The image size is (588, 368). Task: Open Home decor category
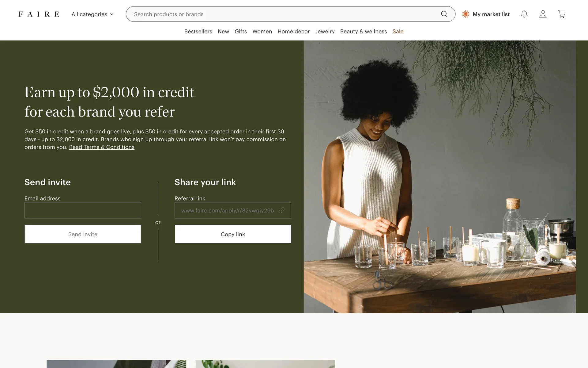293,31
